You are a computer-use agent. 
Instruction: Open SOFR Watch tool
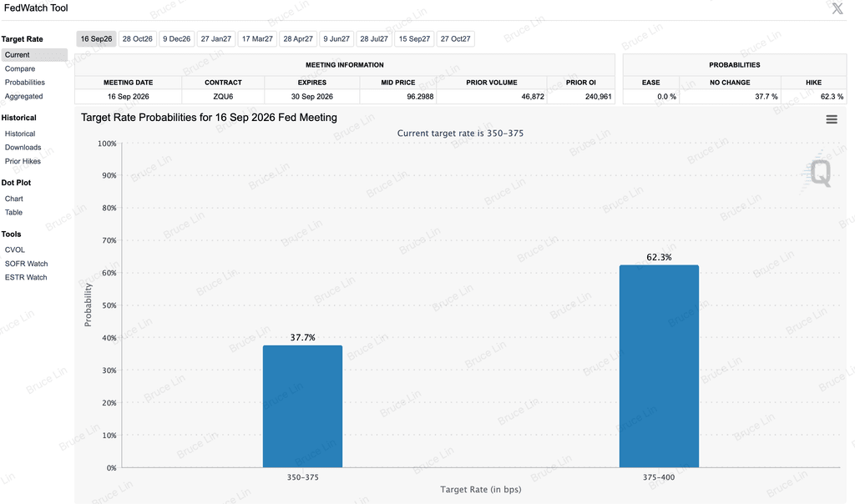tap(26, 264)
